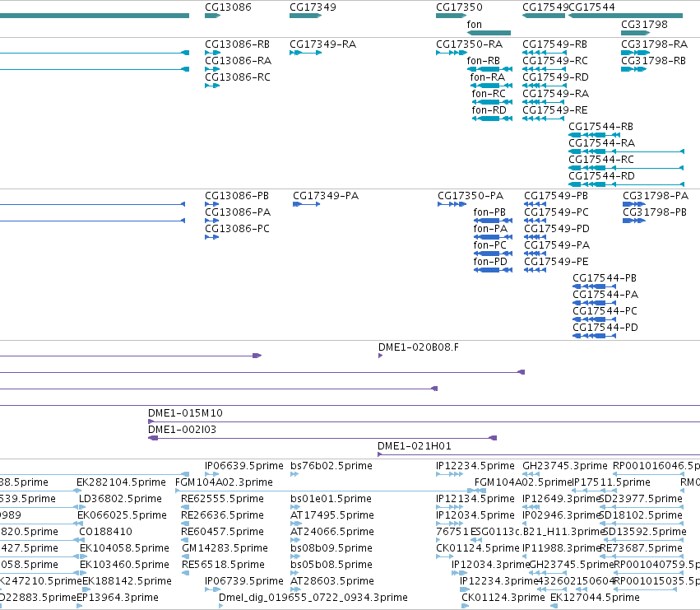
Task: Open the CG31798-PA protein label
Action: [x=656, y=196]
